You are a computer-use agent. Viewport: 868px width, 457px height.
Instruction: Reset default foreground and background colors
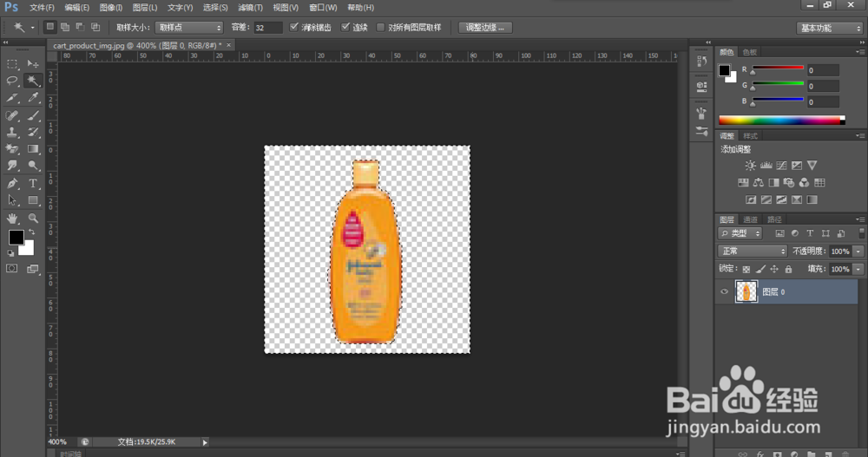[x=10, y=253]
